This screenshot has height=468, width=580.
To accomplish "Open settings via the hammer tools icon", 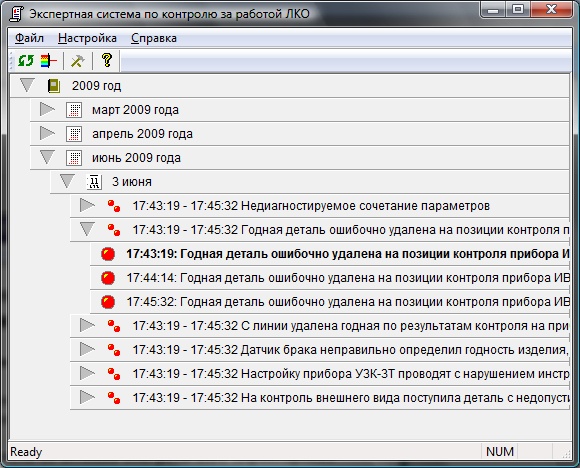I will coord(77,61).
